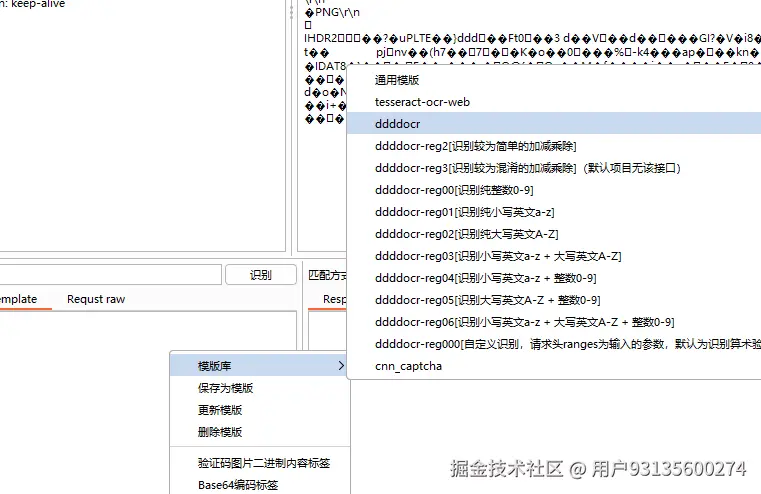This screenshot has height=494, width=761.
Task: Click 保存为模版 in context menu
Action: pyautogui.click(x=260, y=388)
